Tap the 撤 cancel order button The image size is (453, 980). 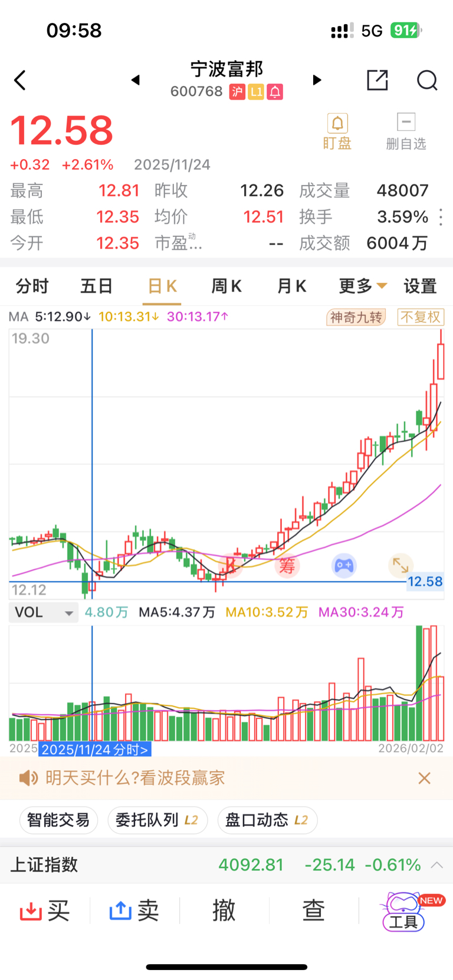pyautogui.click(x=224, y=911)
